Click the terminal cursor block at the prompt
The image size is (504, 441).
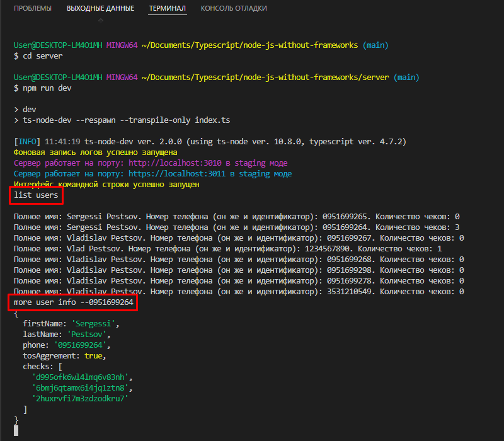tap(16, 431)
